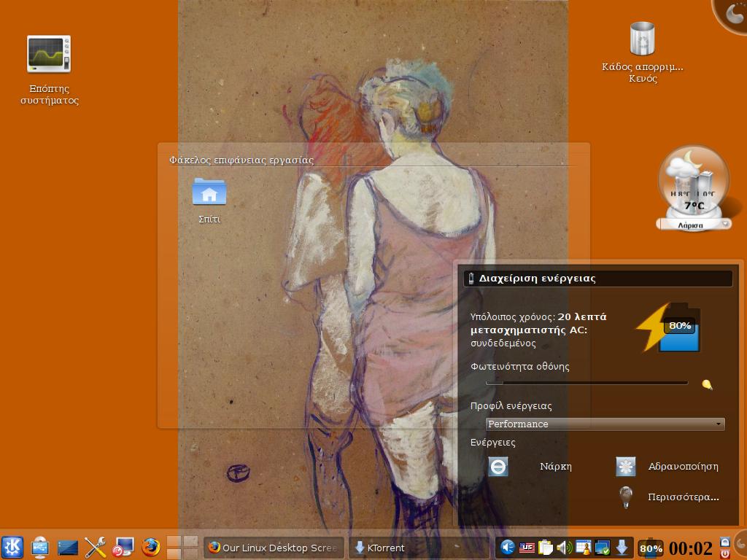Viewport: 747px width, 560px height.
Task: Click the Υπόλοιπος χρόνος: 20 λεπτά text
Action: click(x=538, y=316)
